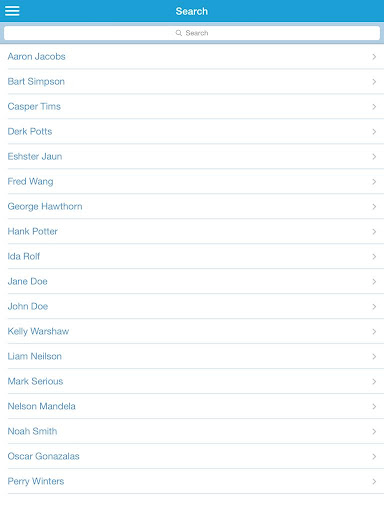Click chevron arrow for Fred Wang
384x512 pixels.
(x=374, y=182)
